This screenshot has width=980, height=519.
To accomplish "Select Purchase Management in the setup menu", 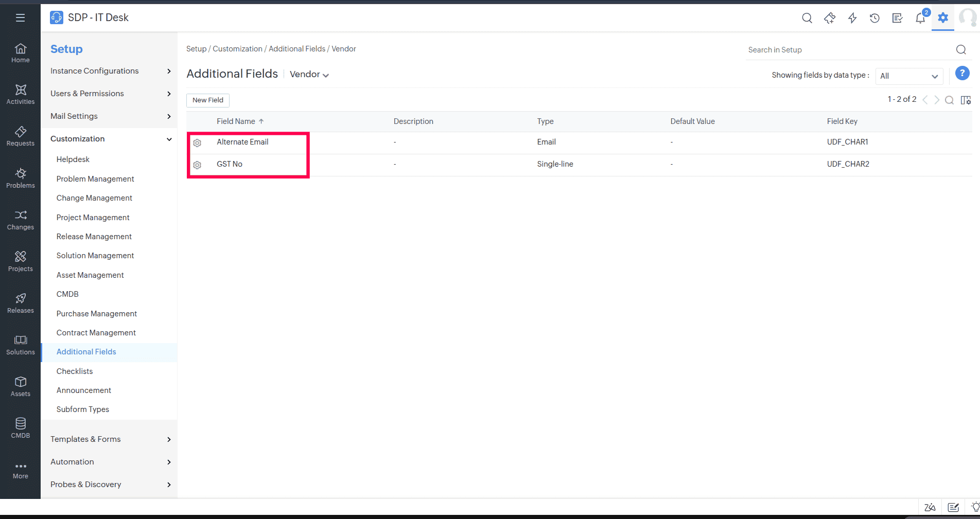I will [x=97, y=314].
